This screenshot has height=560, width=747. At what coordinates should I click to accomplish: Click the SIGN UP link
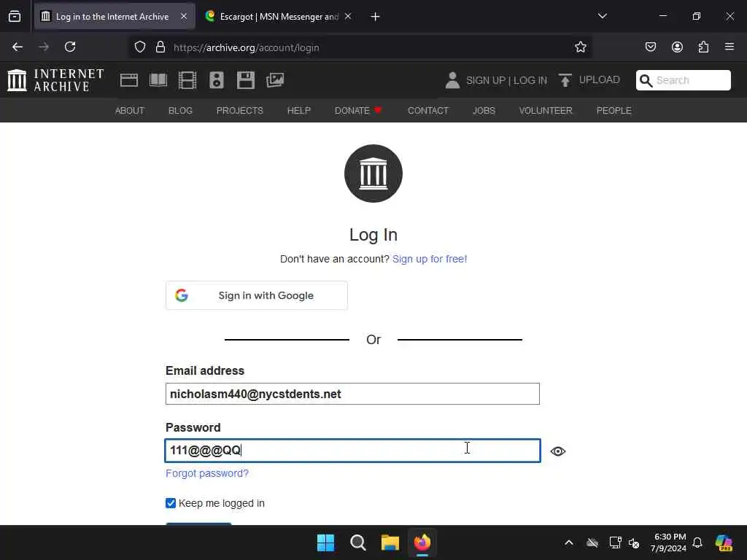(x=485, y=80)
